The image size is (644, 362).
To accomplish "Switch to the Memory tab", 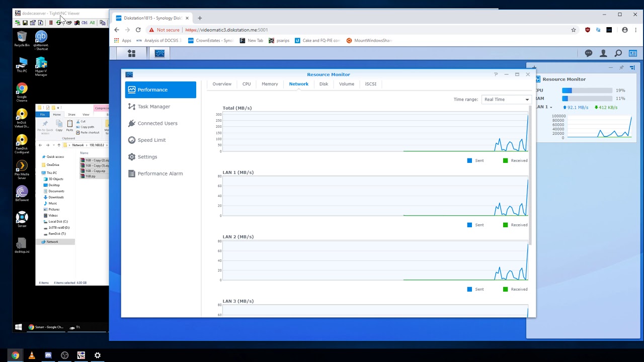I will (270, 84).
